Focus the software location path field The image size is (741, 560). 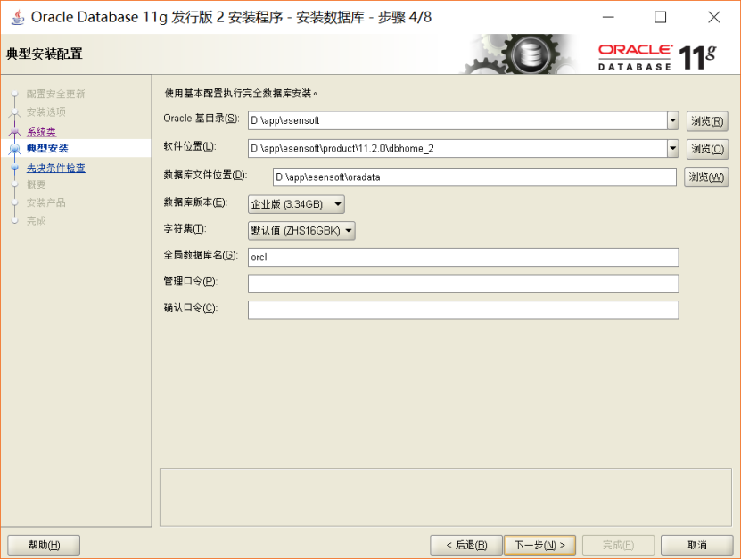click(457, 148)
